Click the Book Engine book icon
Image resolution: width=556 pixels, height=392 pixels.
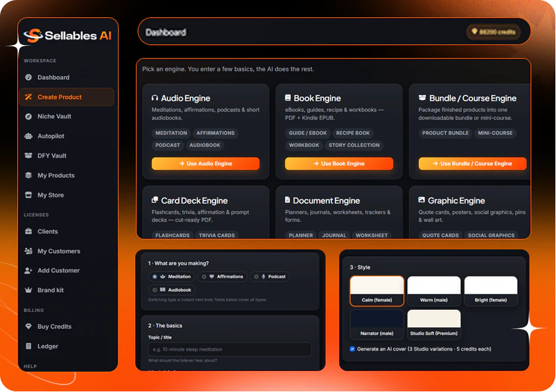point(288,98)
